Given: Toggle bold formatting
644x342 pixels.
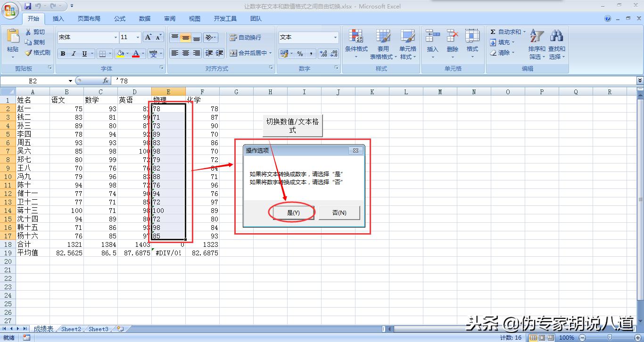Looking at the screenshot, I should (63, 54).
